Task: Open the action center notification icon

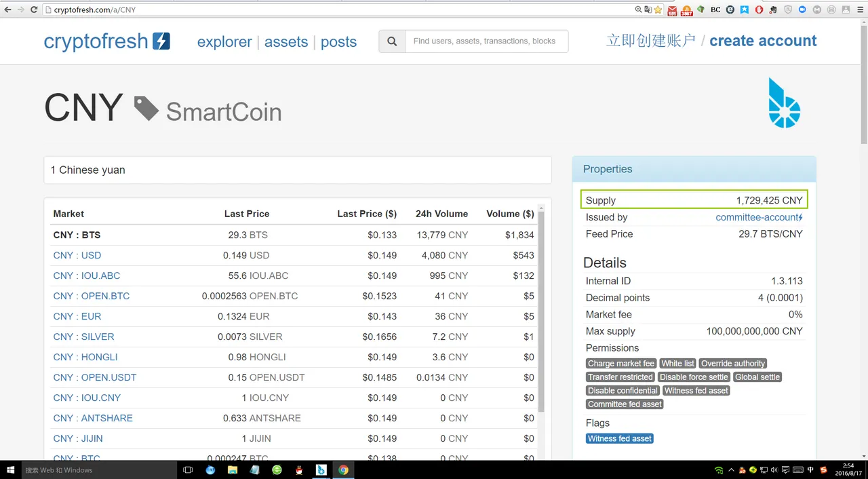Action: tap(785, 470)
